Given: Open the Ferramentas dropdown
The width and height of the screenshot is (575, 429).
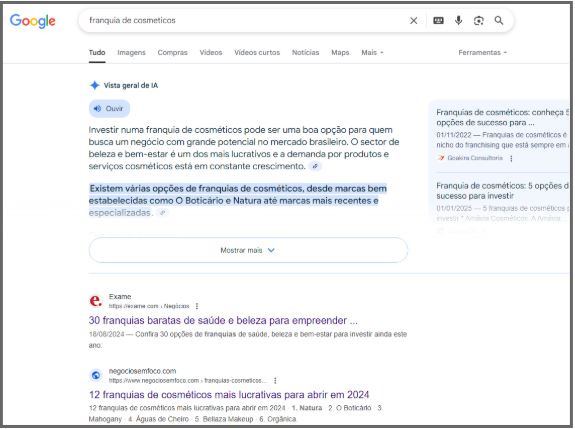Looking at the screenshot, I should tap(482, 52).
